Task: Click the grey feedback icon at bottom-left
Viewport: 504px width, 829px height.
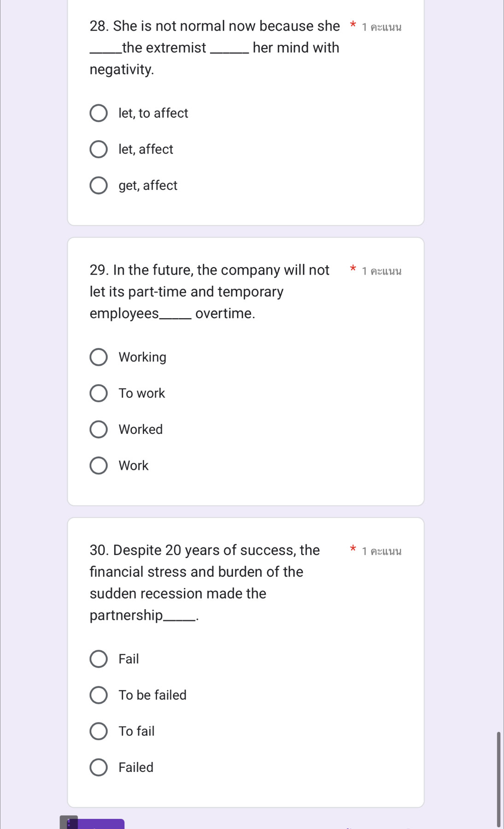Action: [69, 822]
